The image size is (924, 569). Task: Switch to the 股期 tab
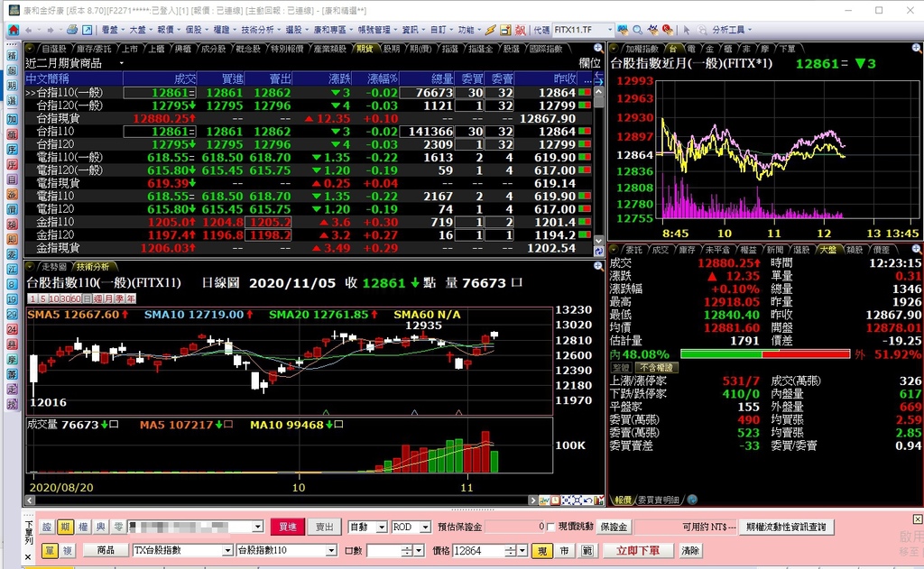pyautogui.click(x=392, y=49)
